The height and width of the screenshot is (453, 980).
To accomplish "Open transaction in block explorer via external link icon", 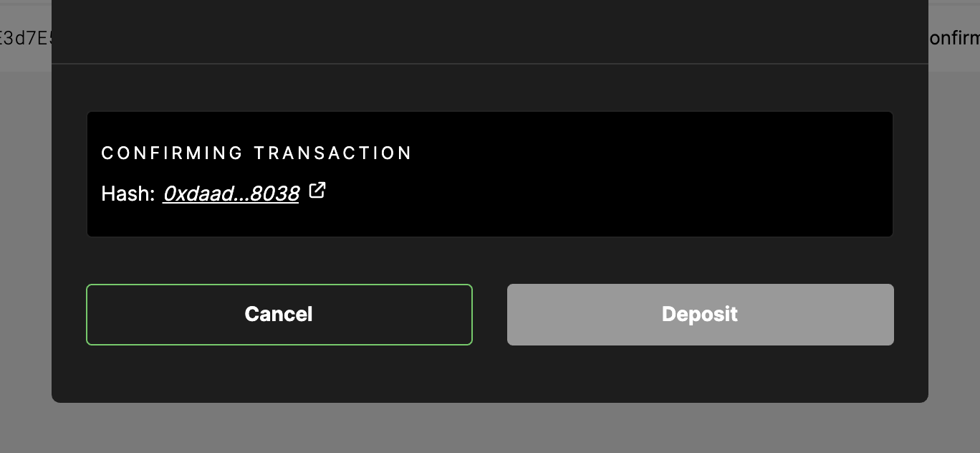I will pos(317,191).
